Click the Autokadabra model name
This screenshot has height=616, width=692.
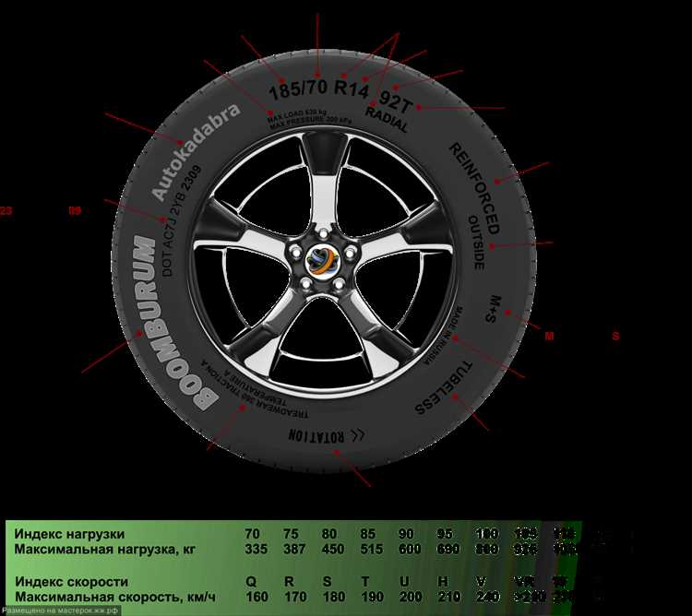coord(195,151)
